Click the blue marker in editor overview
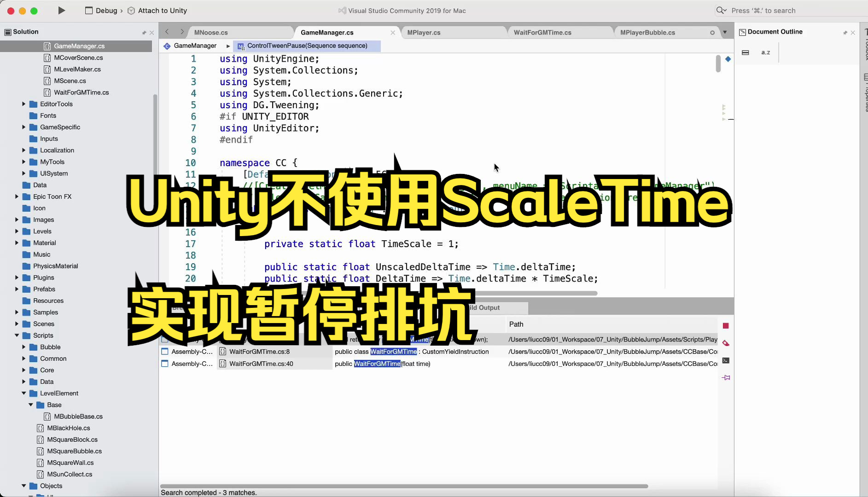 [x=728, y=59]
